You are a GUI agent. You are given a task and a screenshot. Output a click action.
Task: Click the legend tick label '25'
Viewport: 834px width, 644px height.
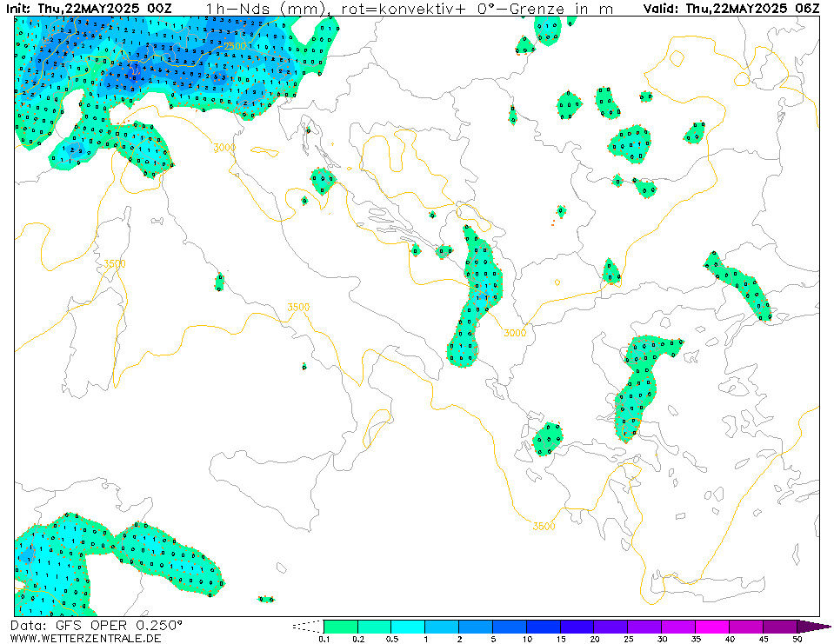[x=628, y=639]
